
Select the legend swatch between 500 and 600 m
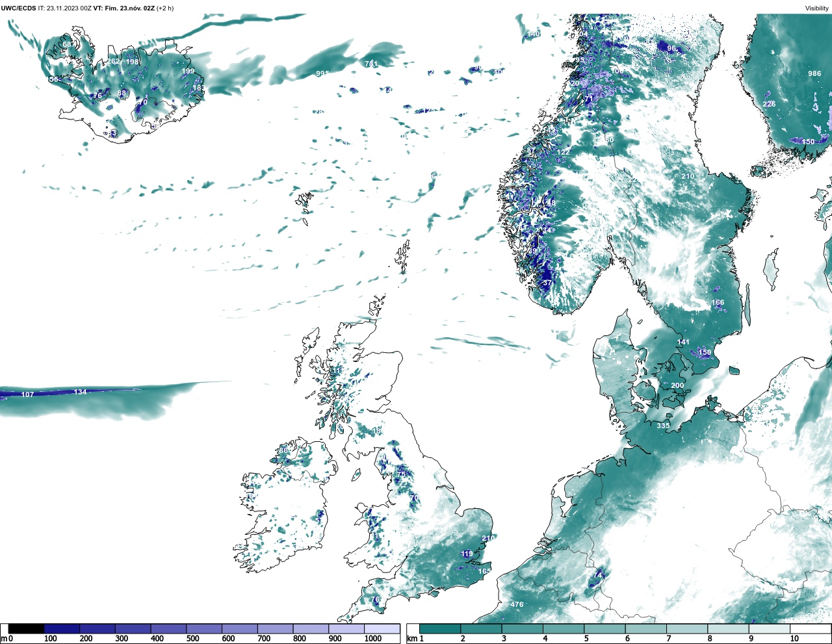[x=204, y=628]
